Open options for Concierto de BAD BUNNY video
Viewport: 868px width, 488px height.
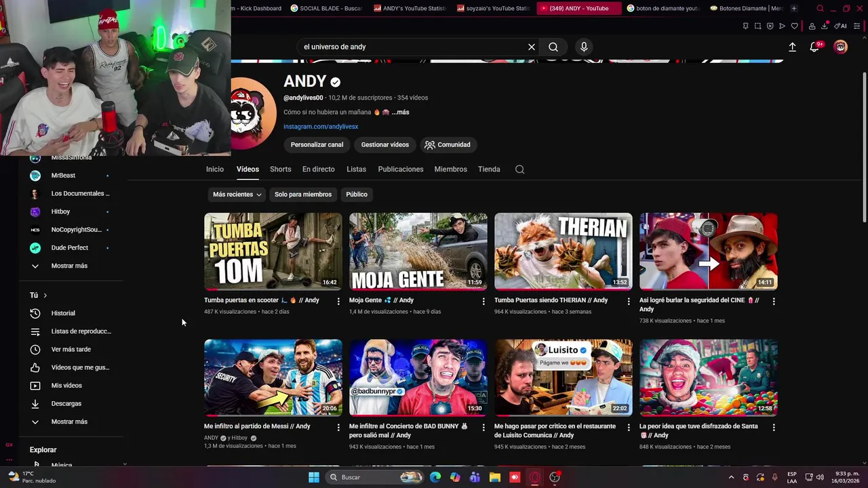(484, 427)
